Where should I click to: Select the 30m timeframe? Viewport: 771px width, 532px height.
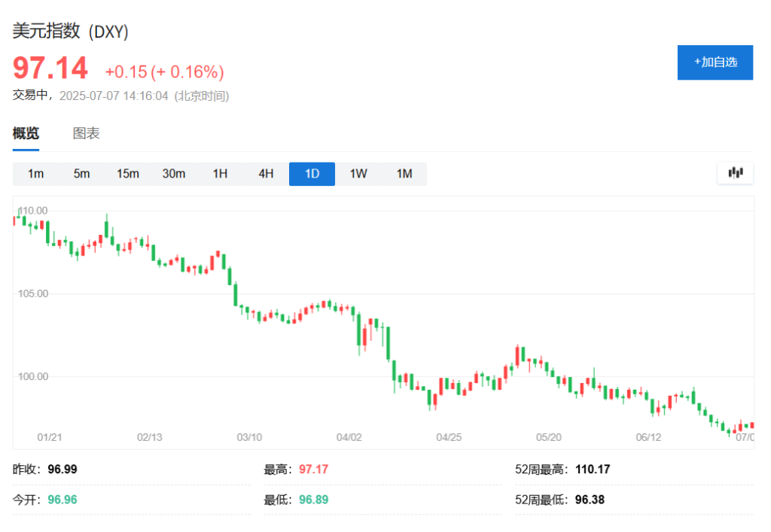pyautogui.click(x=173, y=173)
